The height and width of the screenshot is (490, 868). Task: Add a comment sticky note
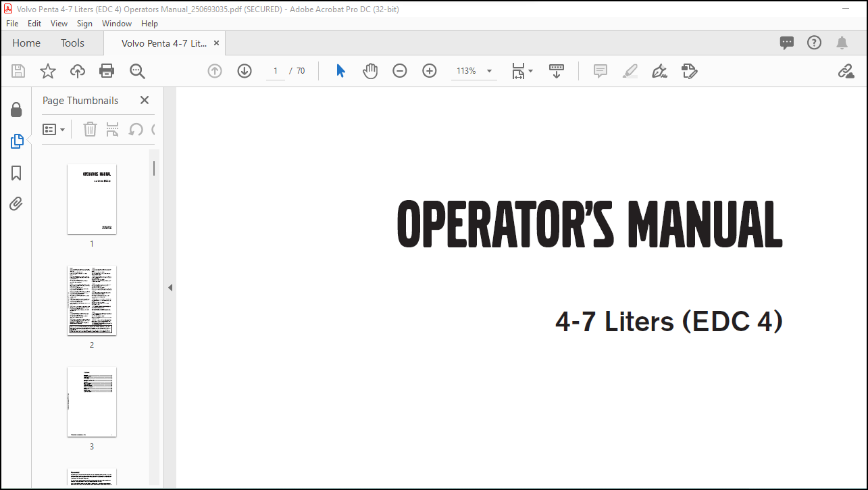(601, 71)
